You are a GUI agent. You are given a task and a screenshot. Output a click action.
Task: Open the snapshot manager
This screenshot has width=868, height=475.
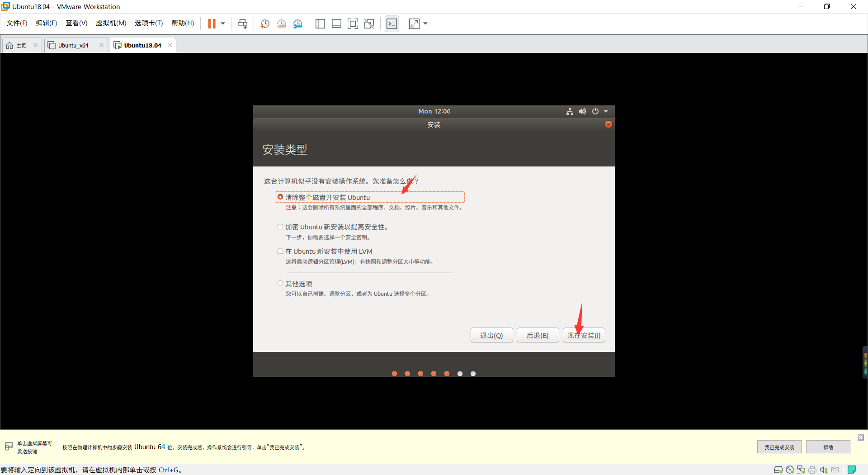tap(297, 24)
